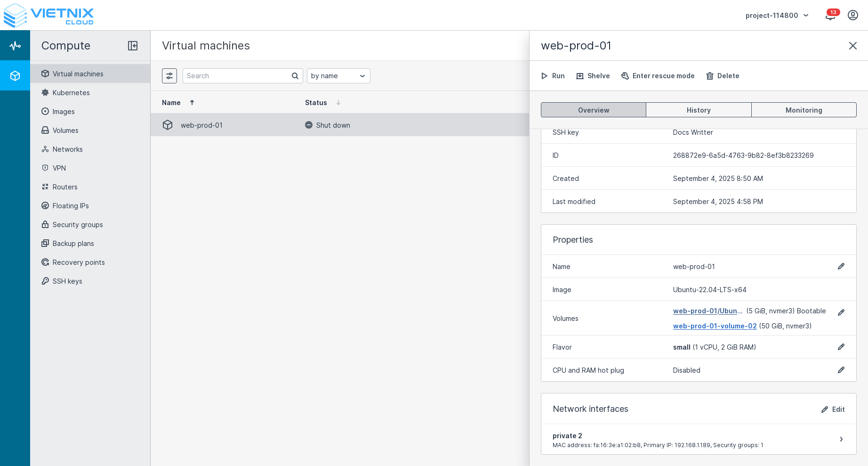Open the Networks section
The width and height of the screenshot is (868, 466).
point(67,149)
